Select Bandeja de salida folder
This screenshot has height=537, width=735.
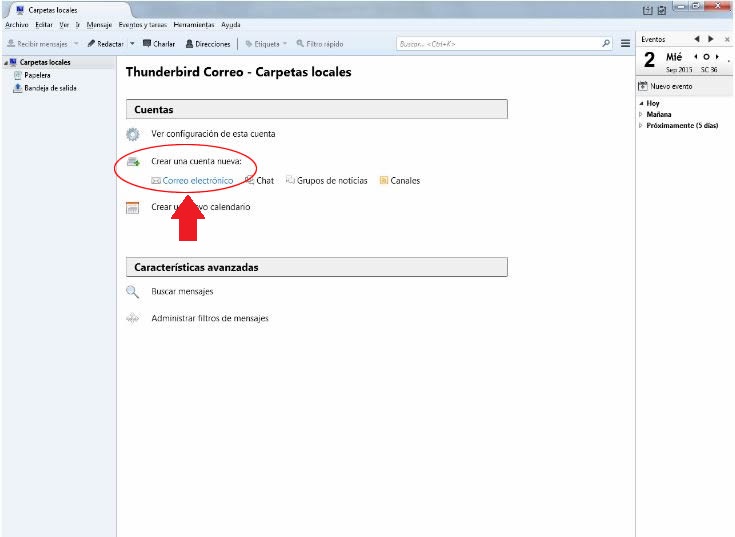(50, 88)
